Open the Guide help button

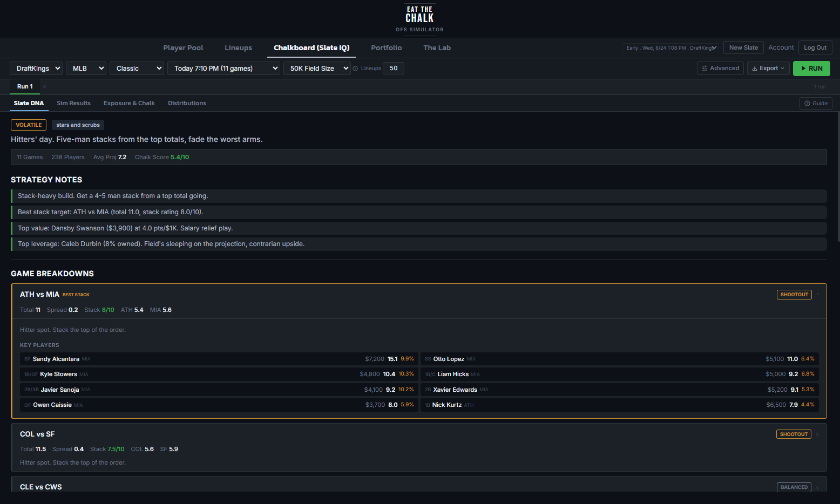coord(816,104)
